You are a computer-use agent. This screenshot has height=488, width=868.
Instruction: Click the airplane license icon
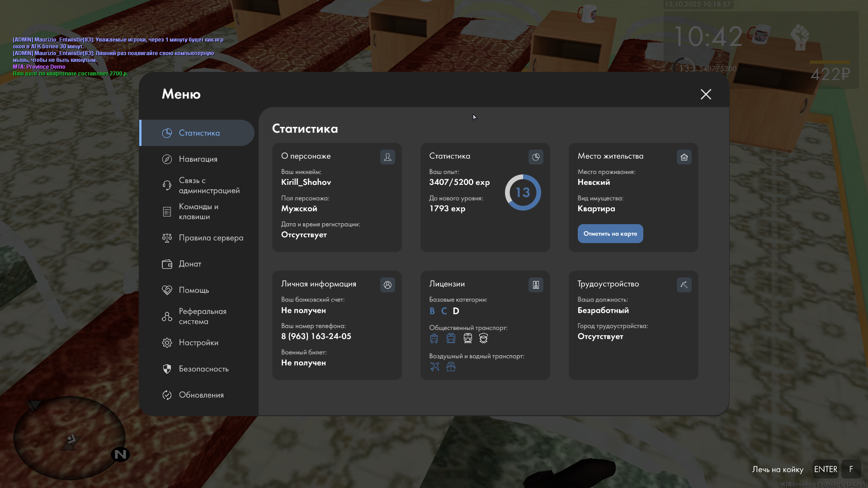point(434,367)
